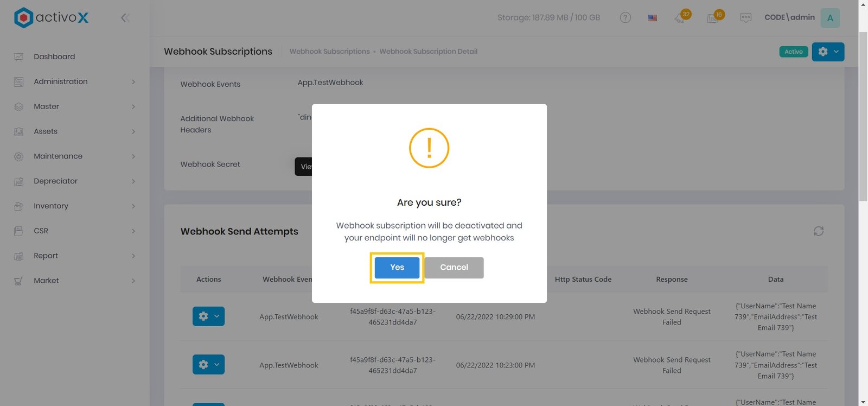Open Report menu in sidebar
This screenshot has width=868, height=406.
[x=46, y=256]
